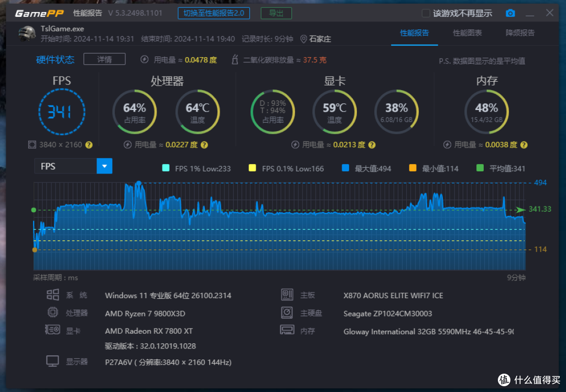Viewport: 566px width, 392px height.
Task: Click the power icon beside total 用电量
Action: pyautogui.click(x=145, y=60)
